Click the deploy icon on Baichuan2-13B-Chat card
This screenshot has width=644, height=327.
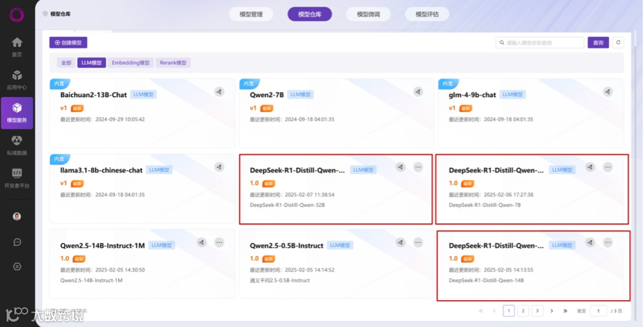click(219, 92)
